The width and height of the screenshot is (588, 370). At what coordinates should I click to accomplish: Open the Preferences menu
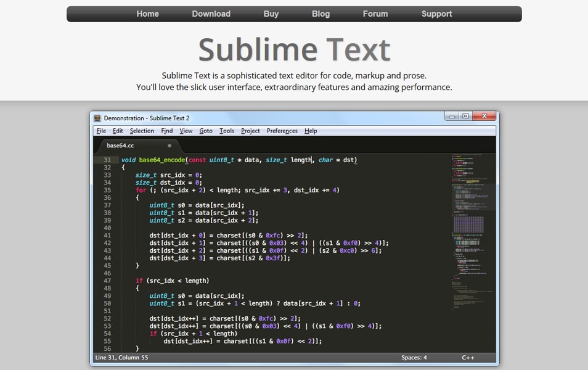point(282,131)
